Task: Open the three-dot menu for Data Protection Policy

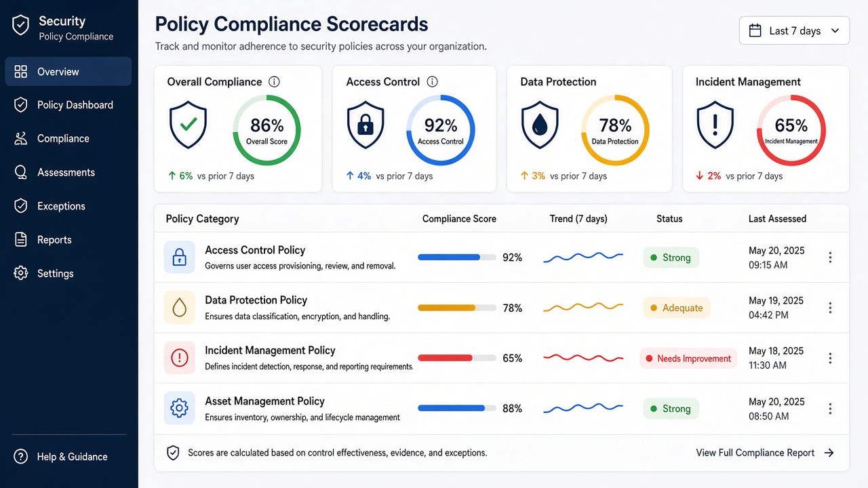Action: coord(830,308)
